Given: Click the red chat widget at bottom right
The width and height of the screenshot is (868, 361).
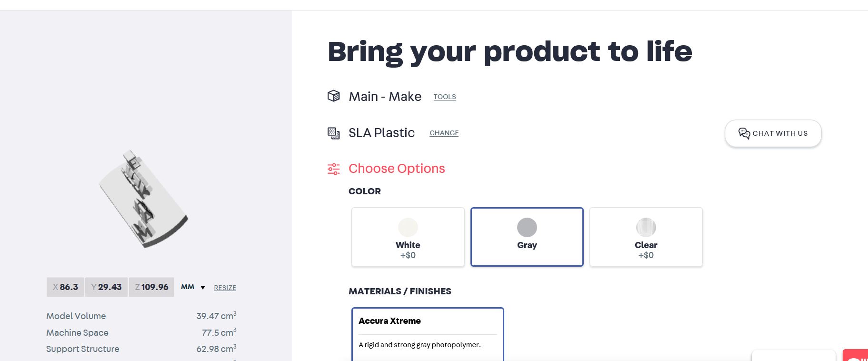Looking at the screenshot, I should pyautogui.click(x=856, y=355).
